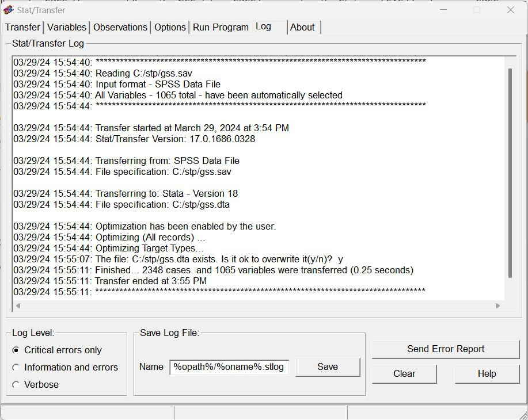This screenshot has width=528, height=420.
Task: Select the Run Program tab
Action: click(221, 27)
